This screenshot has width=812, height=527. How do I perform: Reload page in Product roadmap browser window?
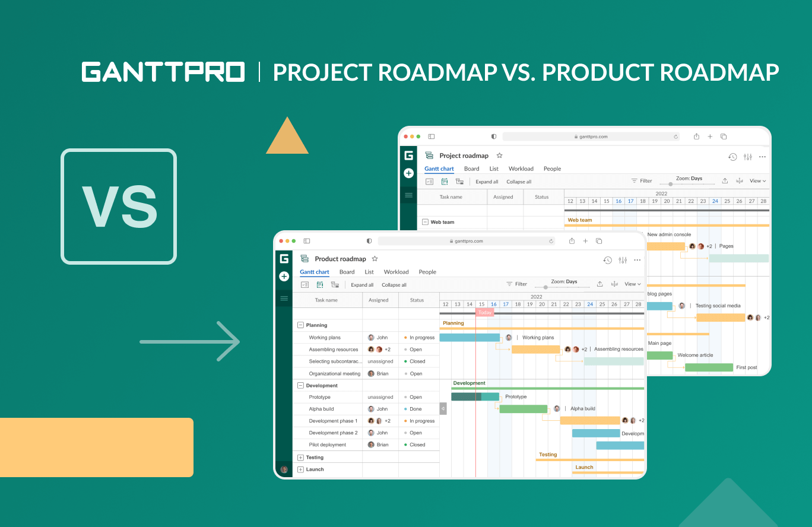tap(551, 241)
